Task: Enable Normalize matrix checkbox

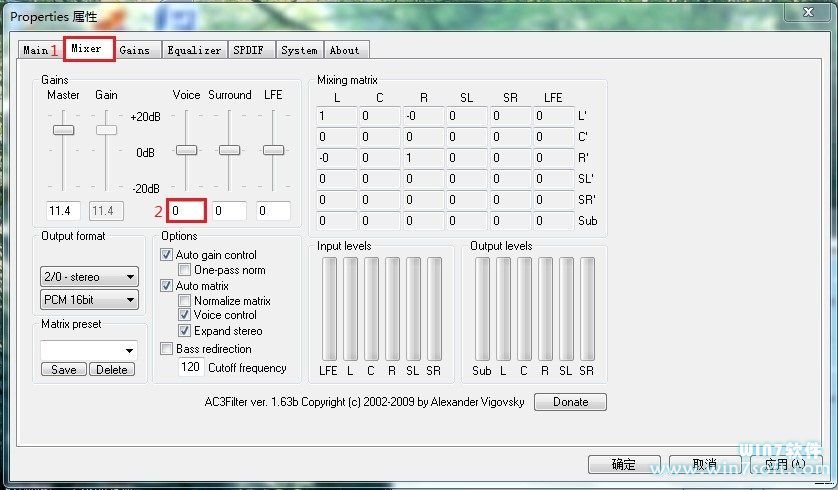Action: [185, 301]
